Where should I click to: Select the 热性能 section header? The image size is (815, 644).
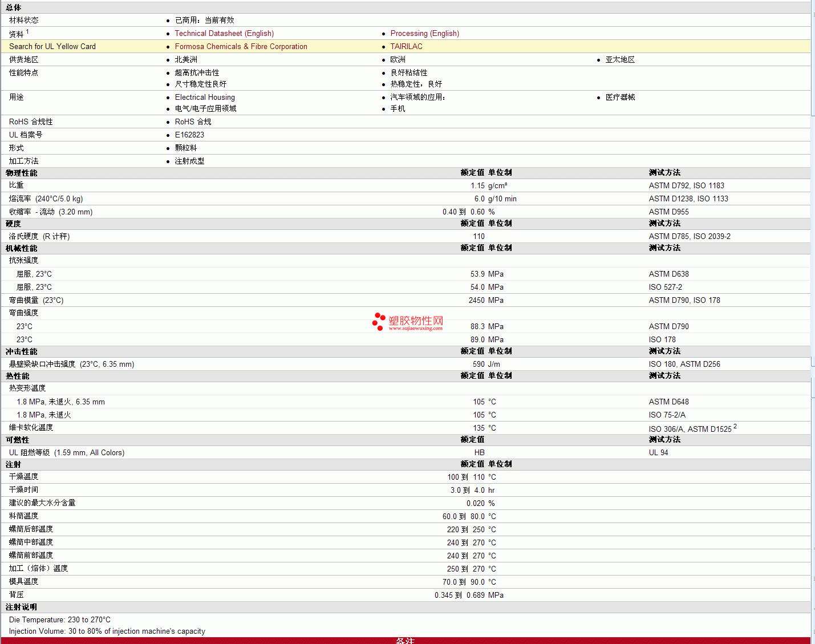point(18,376)
